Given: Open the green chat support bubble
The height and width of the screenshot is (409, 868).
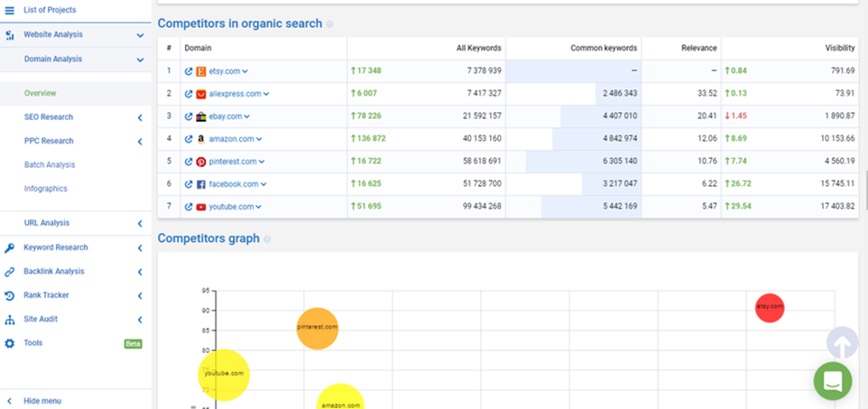Looking at the screenshot, I should [x=833, y=381].
